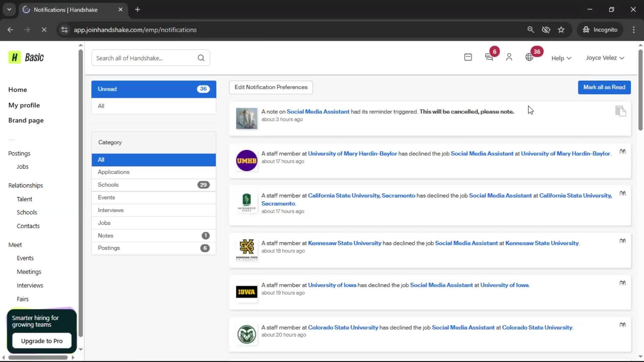The height and width of the screenshot is (362, 644).
Task: Filter by the Interviews category
Action: (154, 210)
